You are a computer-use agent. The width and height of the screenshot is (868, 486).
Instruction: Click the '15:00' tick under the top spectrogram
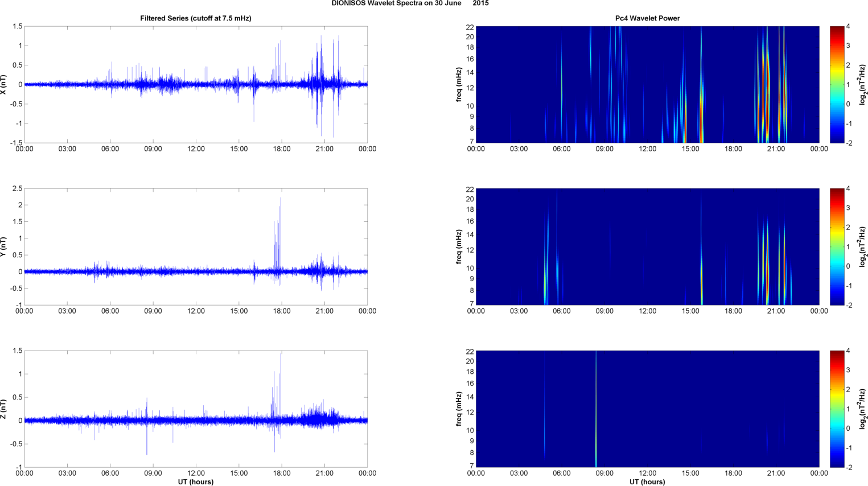pyautogui.click(x=690, y=149)
